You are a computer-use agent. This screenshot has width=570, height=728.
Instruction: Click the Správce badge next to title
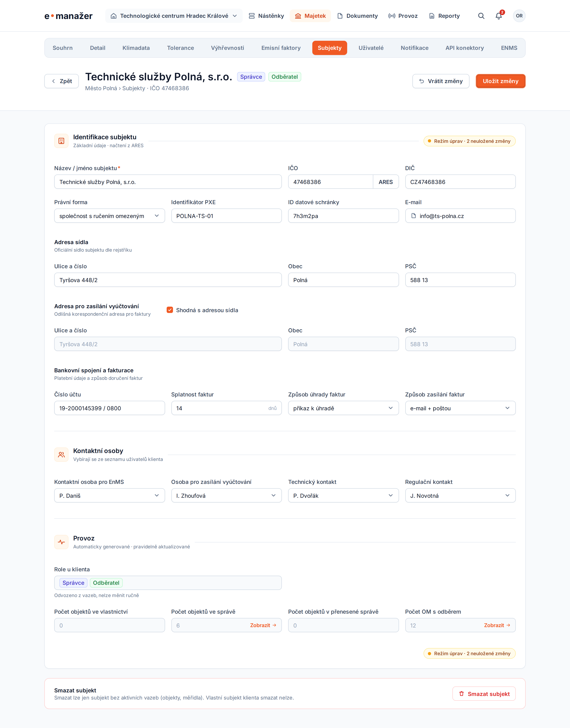251,77
